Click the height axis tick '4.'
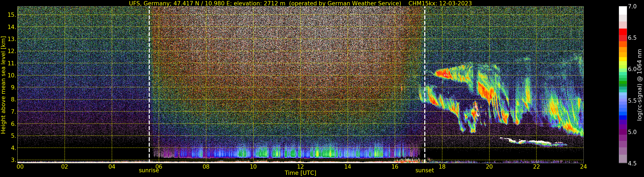644x177 pixels. (13, 148)
